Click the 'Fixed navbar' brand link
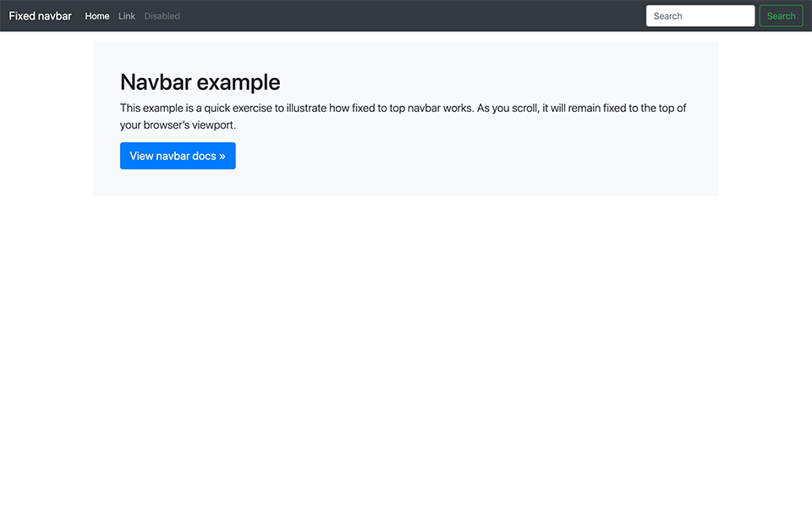 (x=40, y=15)
